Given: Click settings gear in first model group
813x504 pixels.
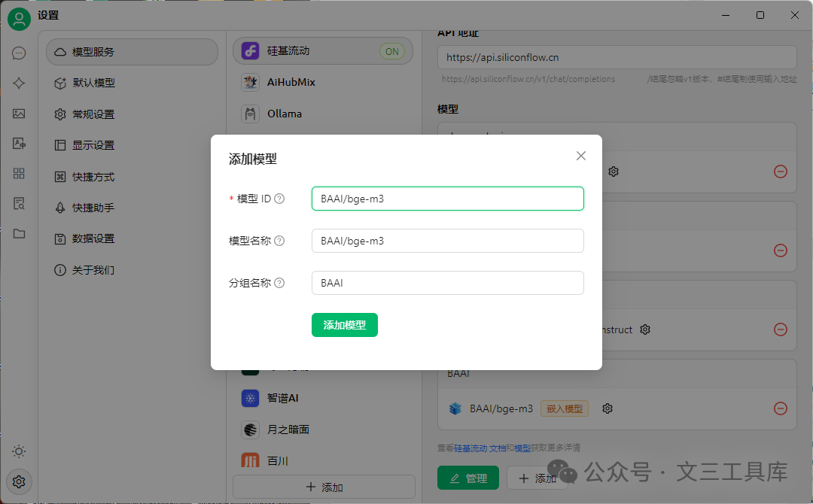Looking at the screenshot, I should click(614, 172).
